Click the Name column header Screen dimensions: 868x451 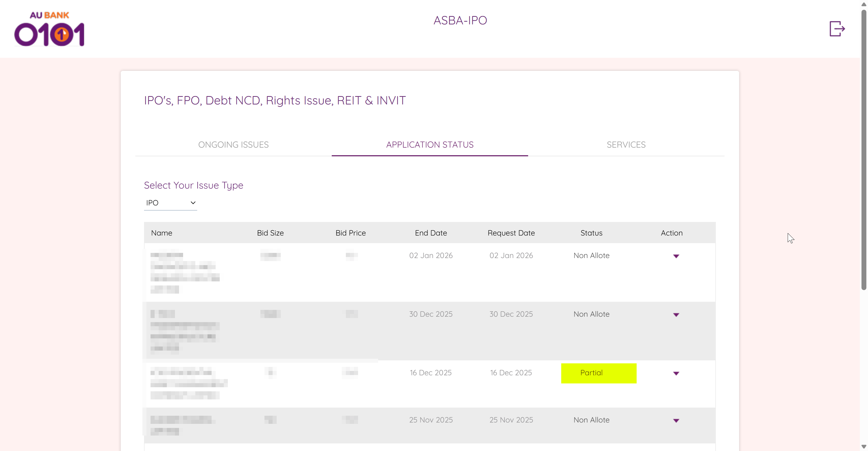coord(161,233)
